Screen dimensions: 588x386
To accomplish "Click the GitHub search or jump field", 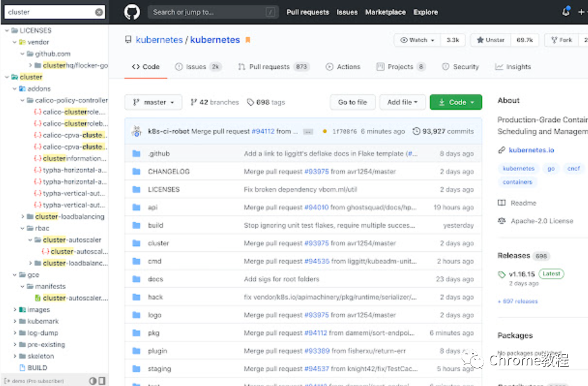I will (x=213, y=12).
